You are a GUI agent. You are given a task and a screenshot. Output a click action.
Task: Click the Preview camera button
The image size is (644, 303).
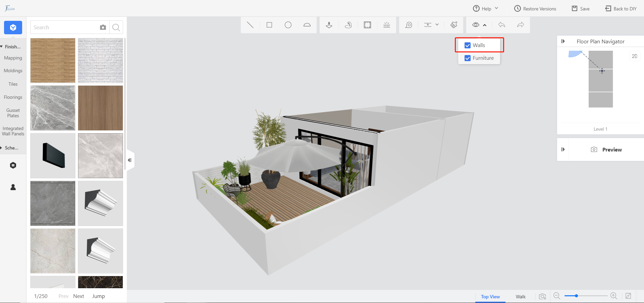coord(606,149)
